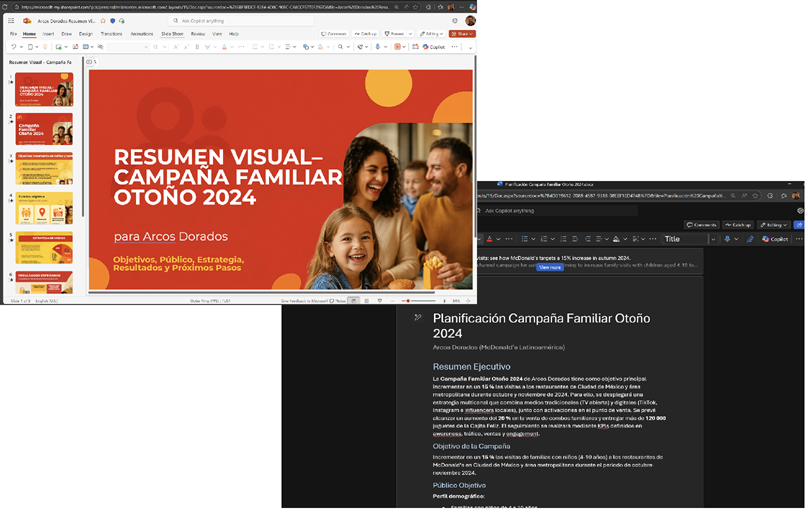Expand the Present dropdown arrow
The image size is (808, 516).
(x=410, y=34)
